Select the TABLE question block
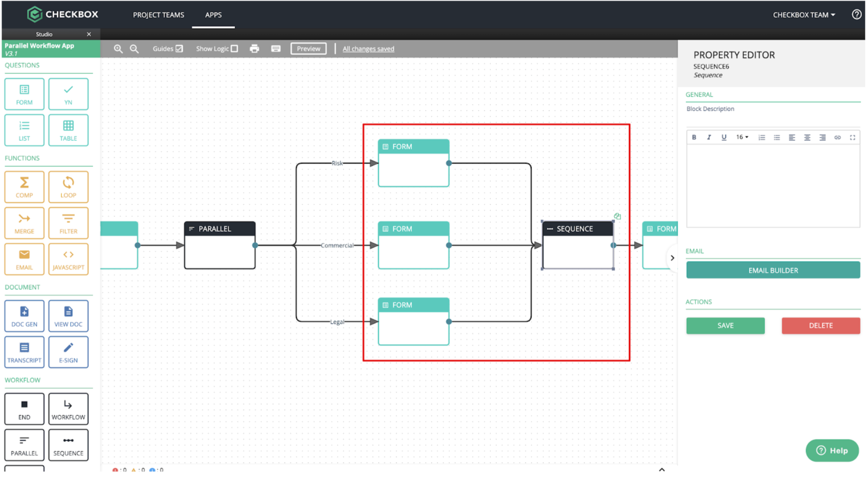The height and width of the screenshot is (477, 868). pyautogui.click(x=68, y=130)
